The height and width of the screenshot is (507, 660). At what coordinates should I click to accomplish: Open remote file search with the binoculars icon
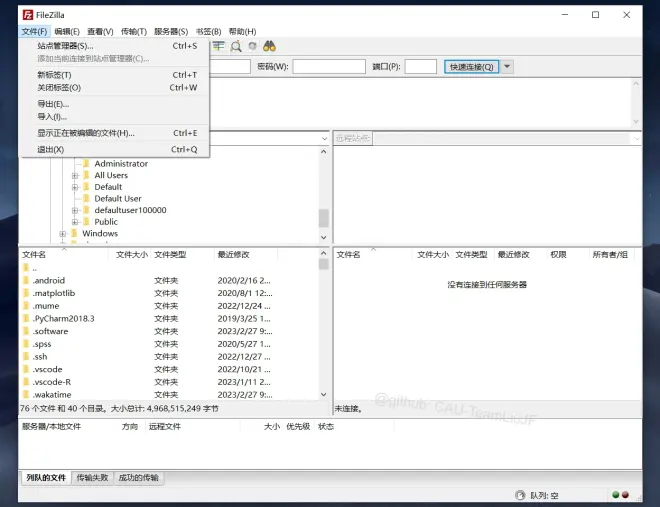point(269,46)
